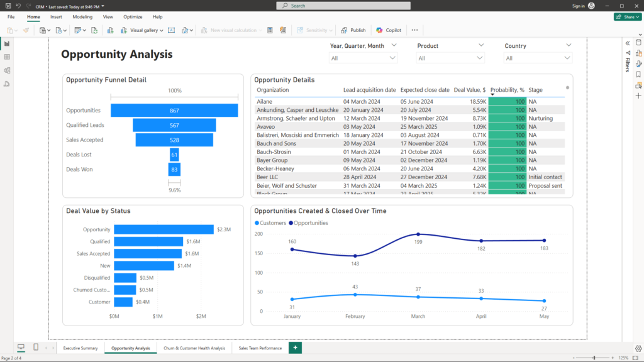The height and width of the screenshot is (362, 644).
Task: Click the Publish button
Action: point(353,30)
